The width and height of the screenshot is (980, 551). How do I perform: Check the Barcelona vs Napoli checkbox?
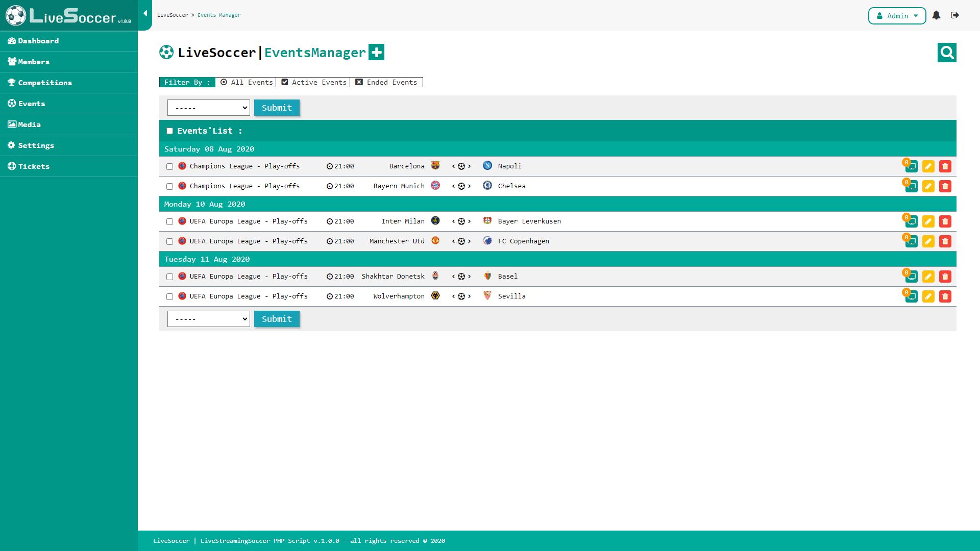(x=169, y=166)
